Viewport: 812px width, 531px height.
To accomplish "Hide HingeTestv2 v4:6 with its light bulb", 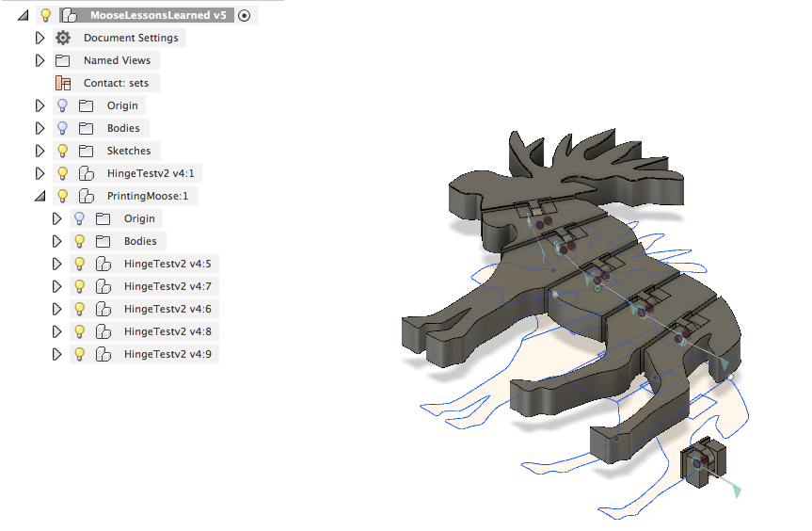I will pos(80,309).
